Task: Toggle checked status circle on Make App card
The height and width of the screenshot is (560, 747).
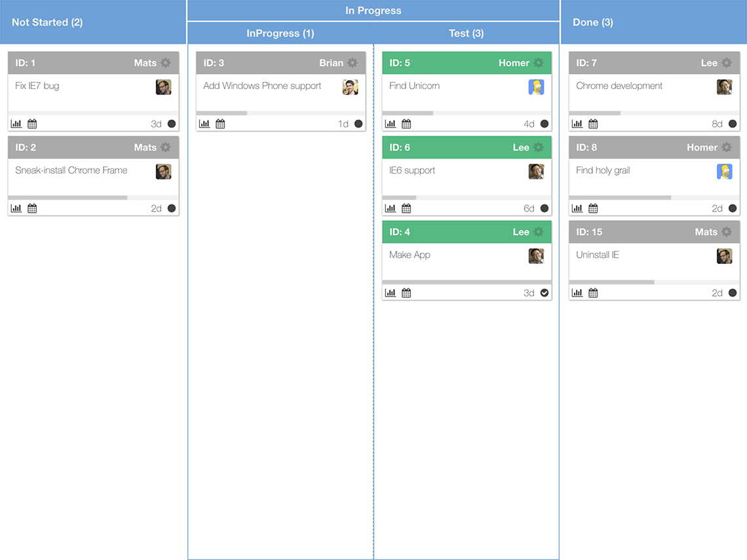Action: click(x=545, y=293)
